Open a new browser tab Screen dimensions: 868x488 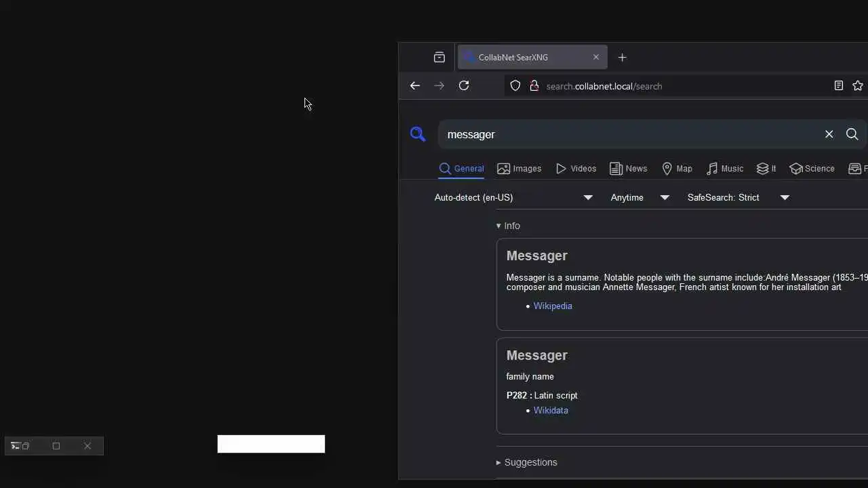(623, 58)
